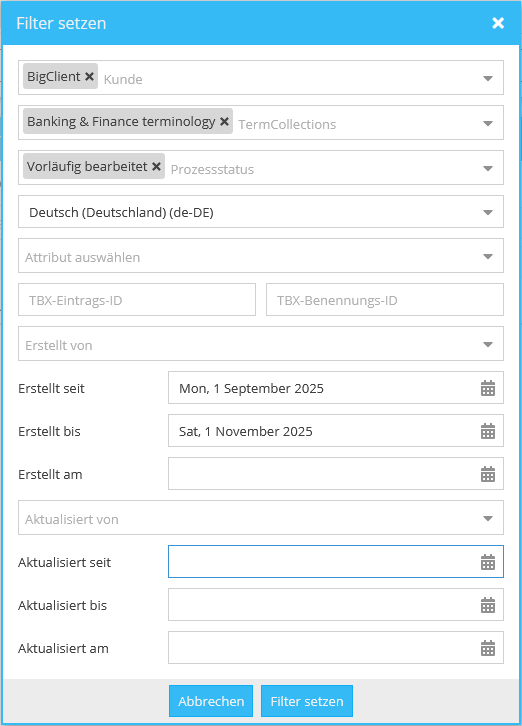The image size is (522, 726).
Task: Expand the Prozessstatus dropdown arrow
Action: (488, 168)
